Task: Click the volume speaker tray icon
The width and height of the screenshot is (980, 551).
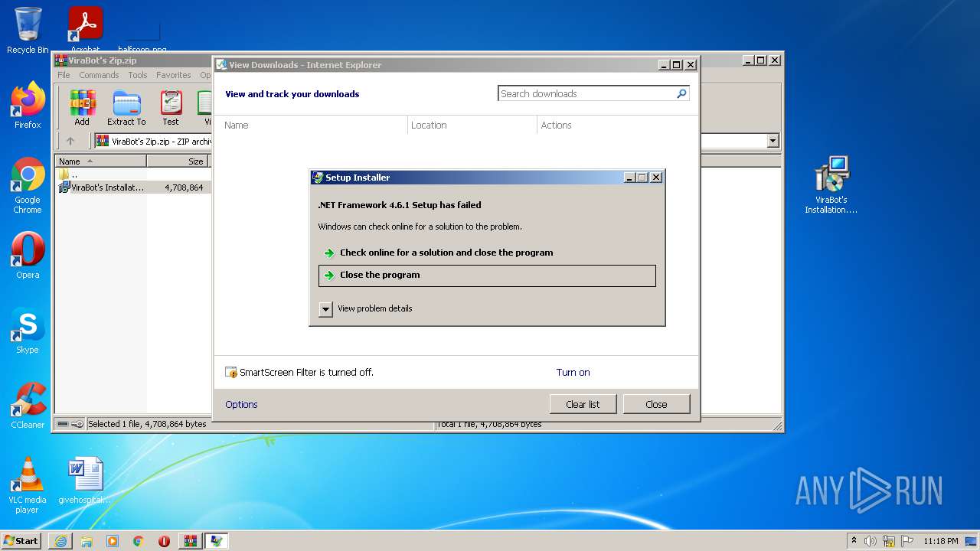Action: click(871, 541)
